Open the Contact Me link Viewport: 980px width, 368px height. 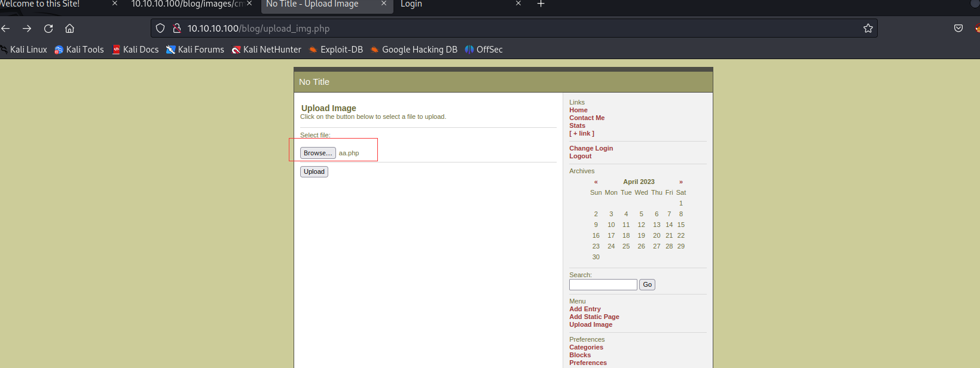pos(587,118)
